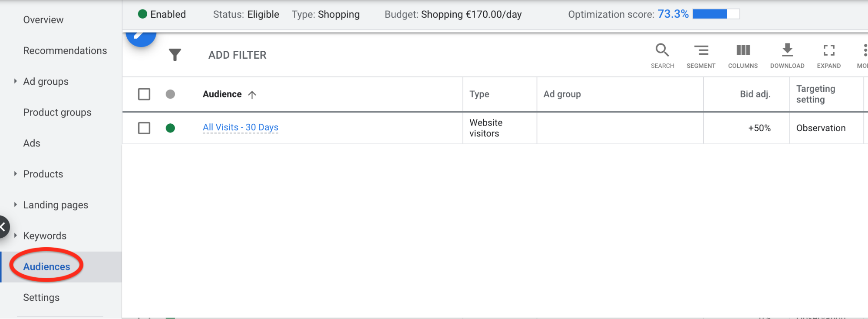Viewport: 868px width, 319px height.
Task: Open the Columns editor
Action: 743,56
